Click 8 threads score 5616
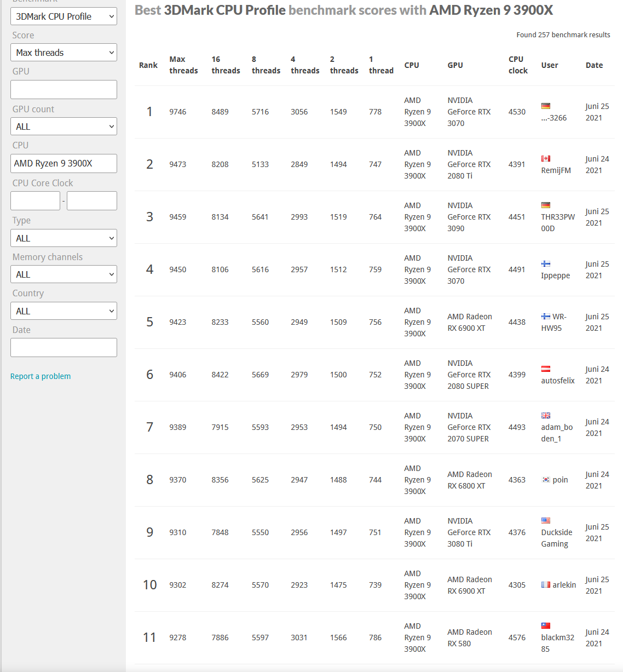 coord(260,269)
